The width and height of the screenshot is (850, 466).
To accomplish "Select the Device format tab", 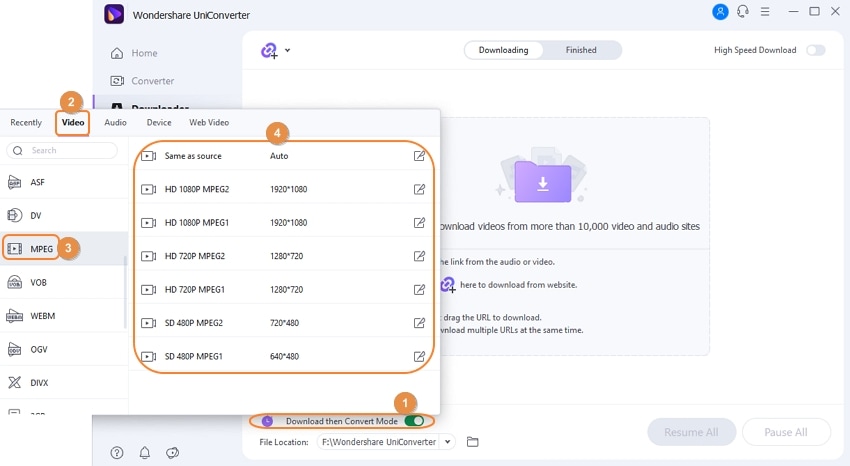I will [x=159, y=122].
